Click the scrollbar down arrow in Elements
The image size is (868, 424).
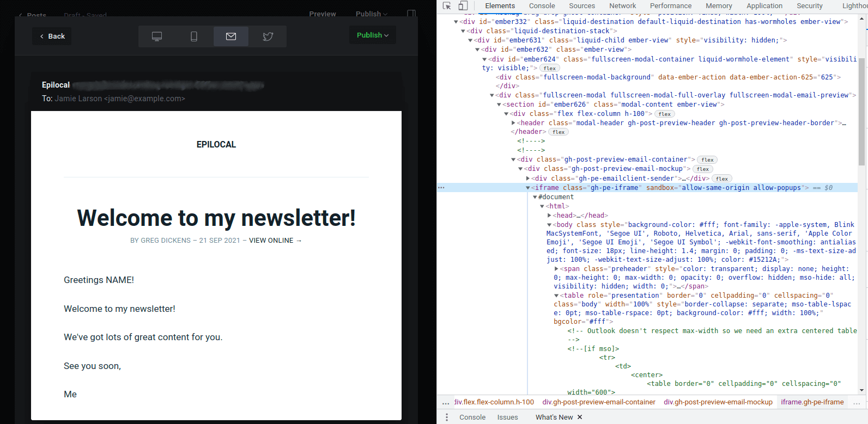(x=861, y=390)
